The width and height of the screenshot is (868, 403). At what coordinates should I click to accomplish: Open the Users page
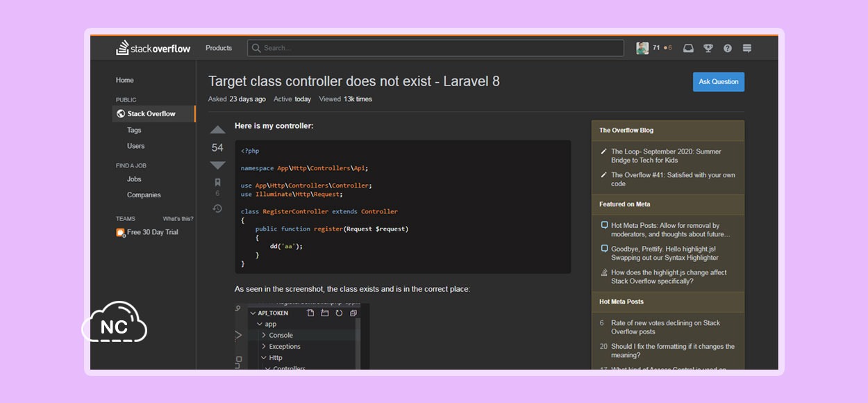pos(136,146)
